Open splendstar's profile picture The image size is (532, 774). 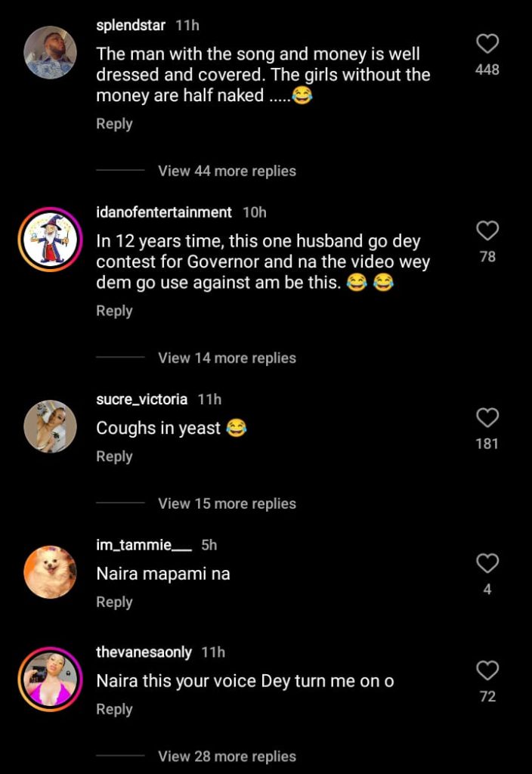50,51
